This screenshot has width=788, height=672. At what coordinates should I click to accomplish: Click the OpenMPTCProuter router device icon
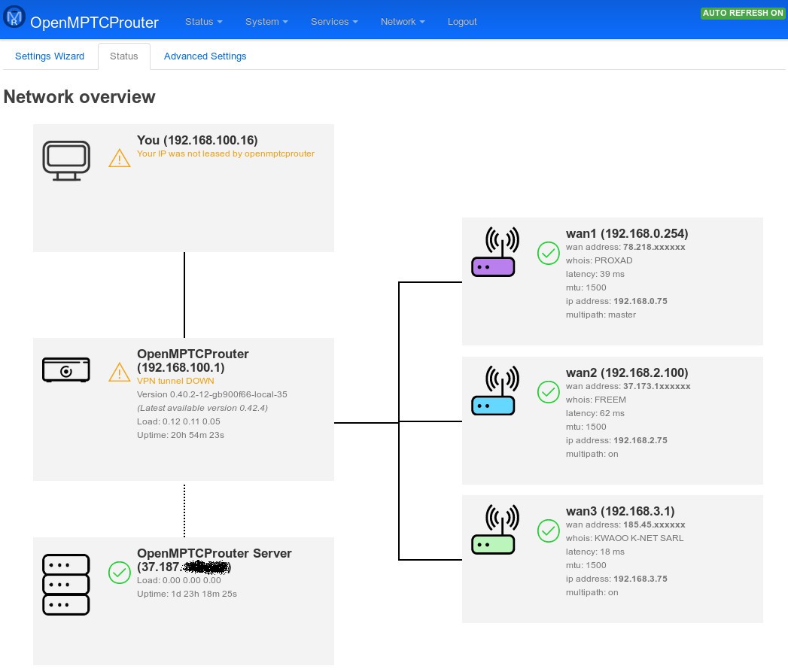(x=66, y=369)
